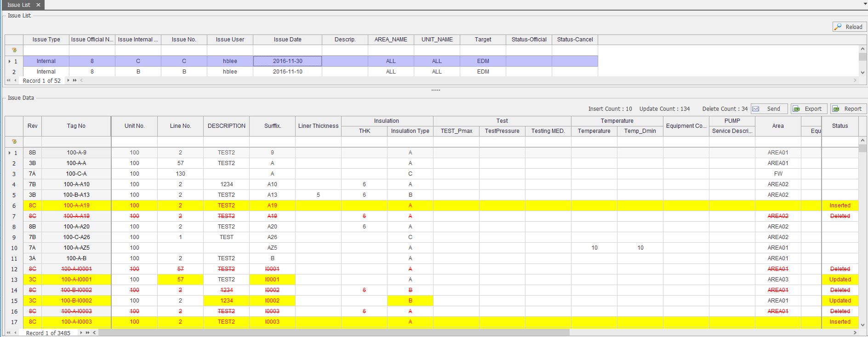This screenshot has width=868, height=337.
Task: Select the Issue List tab
Action: 19,5
